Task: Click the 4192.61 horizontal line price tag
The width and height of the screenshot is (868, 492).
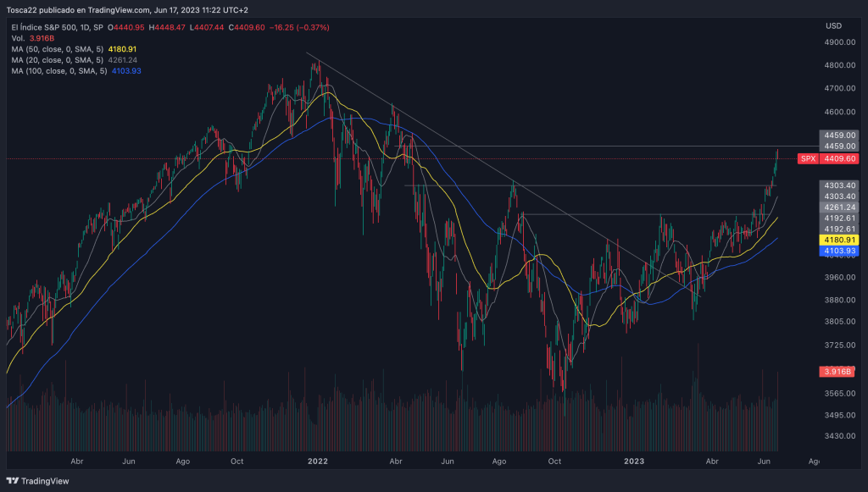Action: pyautogui.click(x=840, y=218)
